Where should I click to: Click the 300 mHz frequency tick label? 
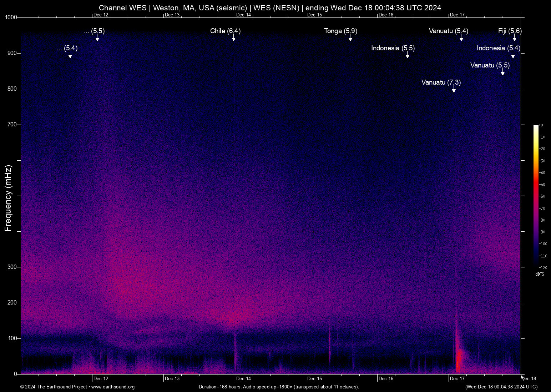tap(12, 267)
